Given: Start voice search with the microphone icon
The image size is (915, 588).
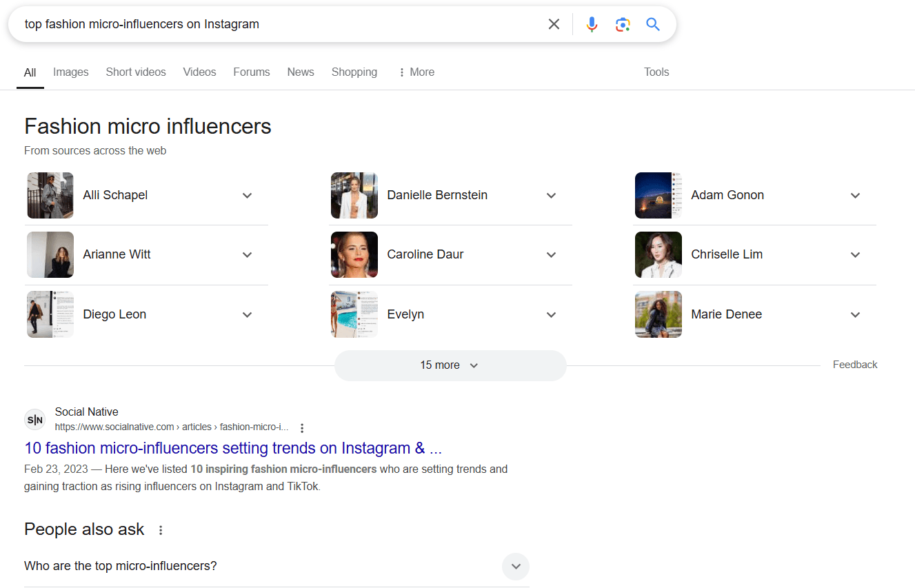Looking at the screenshot, I should click(592, 24).
